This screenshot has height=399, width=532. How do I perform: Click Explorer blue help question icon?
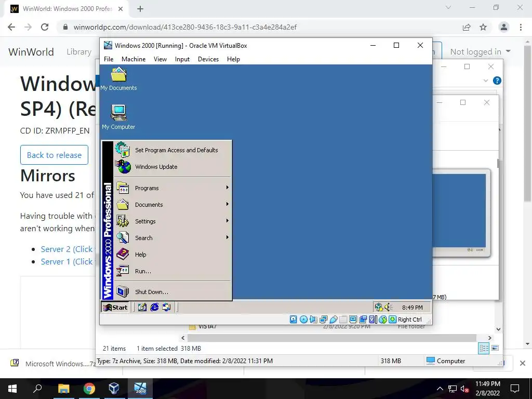coord(497,81)
